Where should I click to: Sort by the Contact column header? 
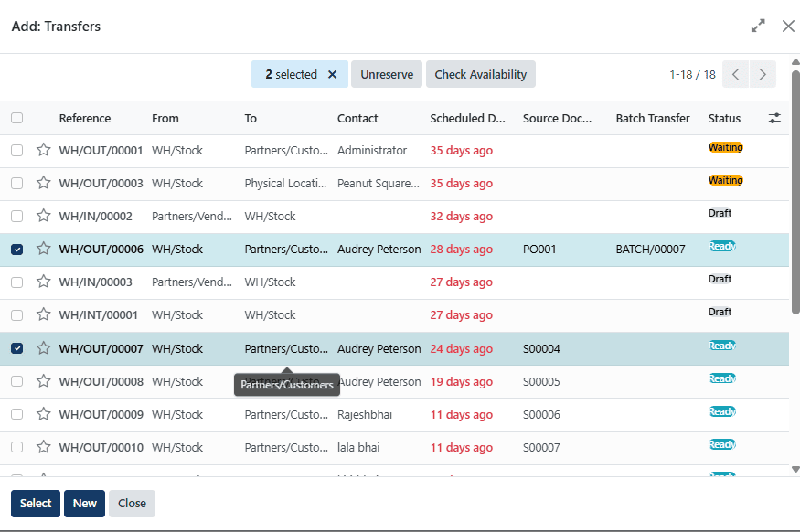(x=357, y=118)
